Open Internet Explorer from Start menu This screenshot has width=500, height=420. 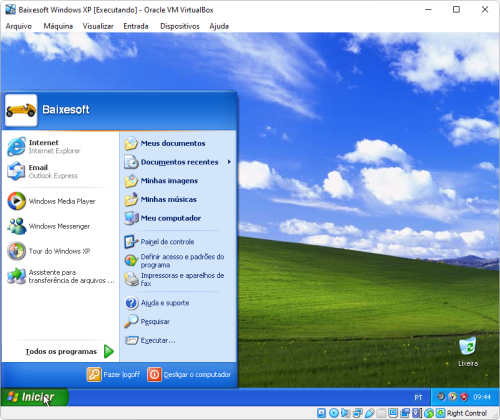click(x=60, y=147)
